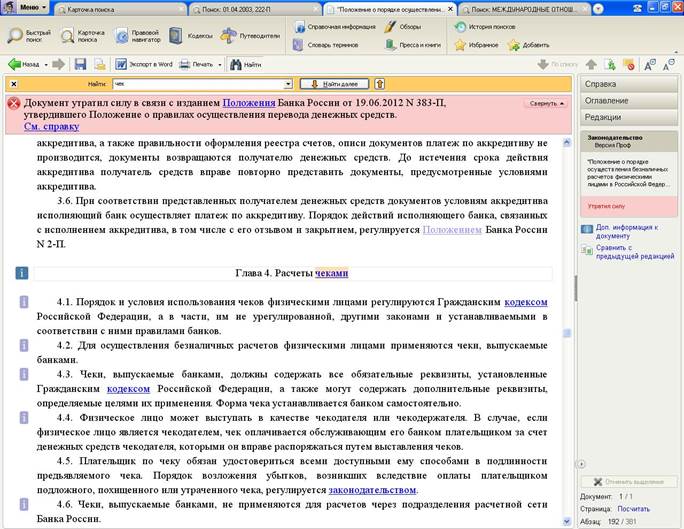Click in the Найти search text field
The height and width of the screenshot is (529, 684).
(196, 84)
